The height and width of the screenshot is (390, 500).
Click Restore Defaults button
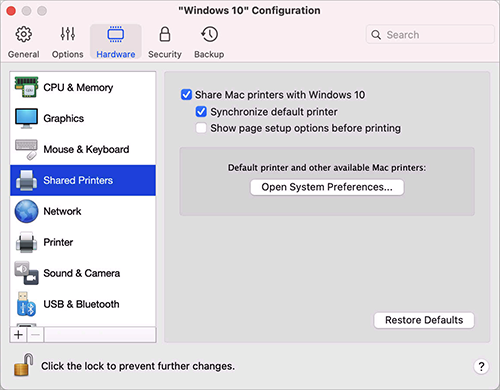[424, 320]
